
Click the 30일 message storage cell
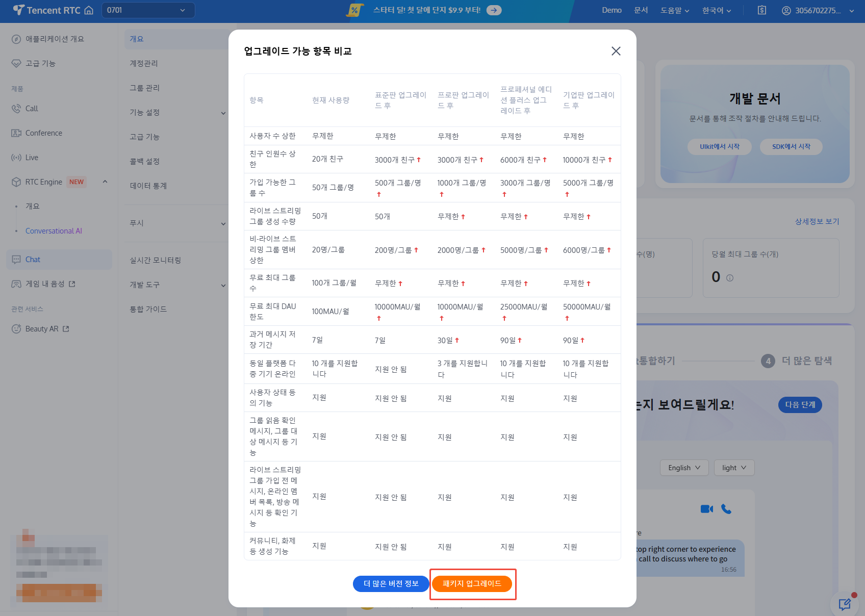[x=448, y=341]
